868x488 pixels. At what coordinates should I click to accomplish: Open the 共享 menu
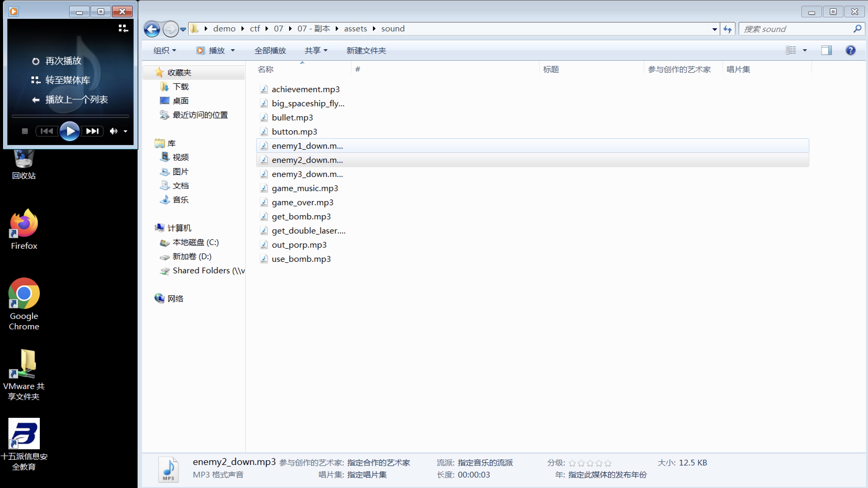click(316, 51)
